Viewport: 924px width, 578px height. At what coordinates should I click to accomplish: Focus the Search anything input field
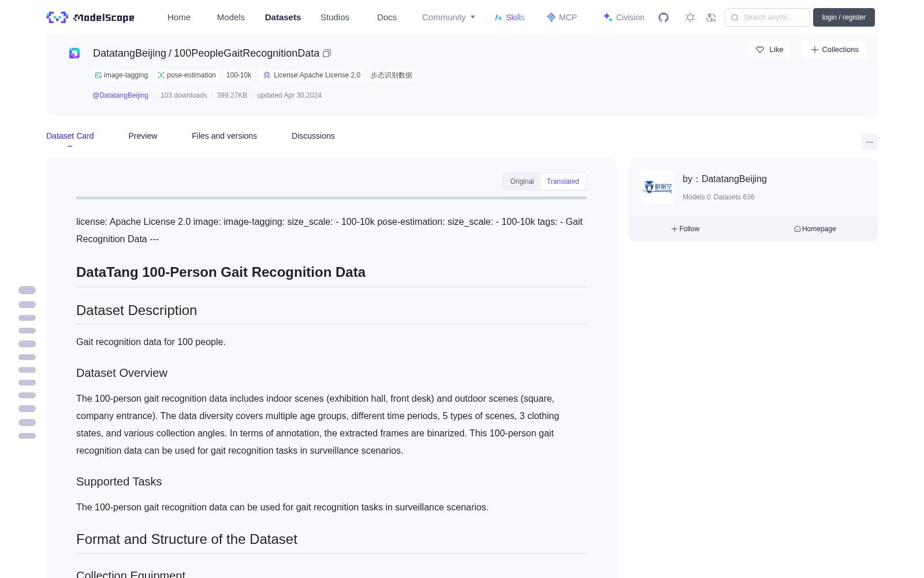pos(767,17)
